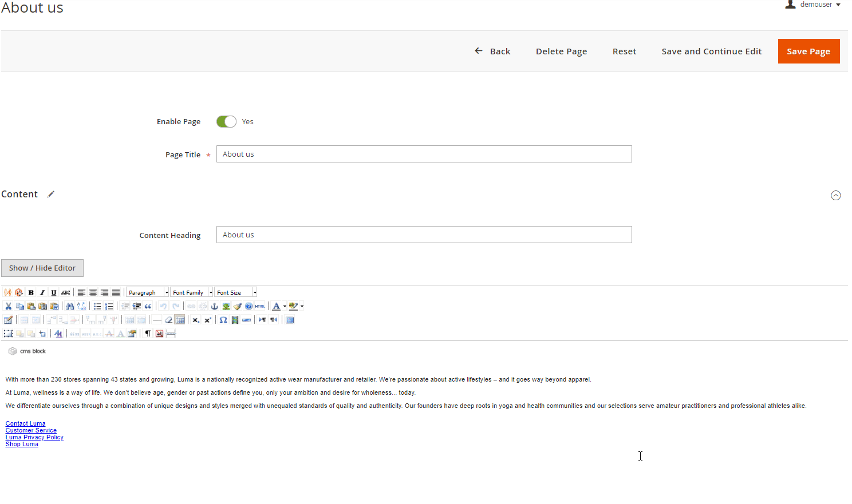Click the Insert Variable icon
This screenshot has height=504, width=852.
coord(7,292)
